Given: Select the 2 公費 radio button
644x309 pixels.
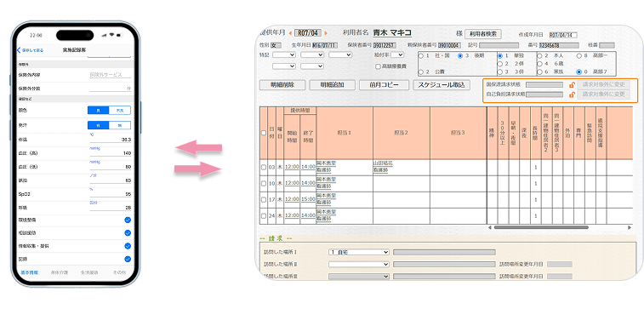Looking at the screenshot, I should tap(421, 72).
